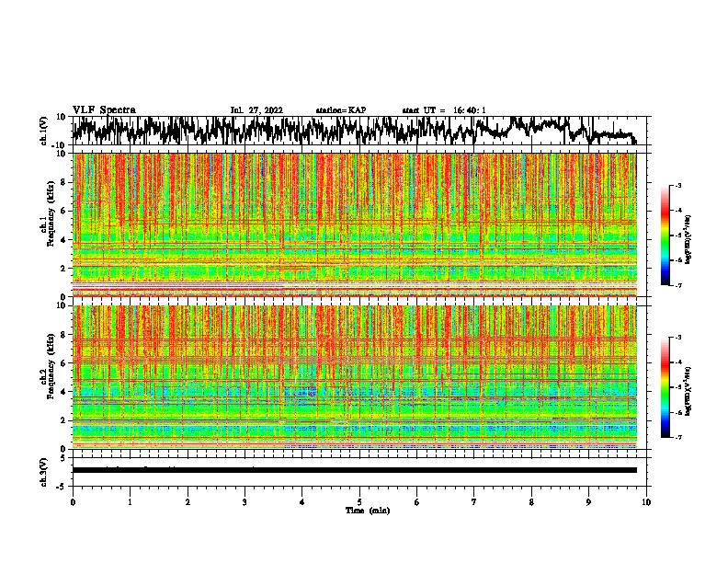The height and width of the screenshot is (563, 728).
Task: Click the black ch.3(V) signal bar
Action: [x=355, y=470]
